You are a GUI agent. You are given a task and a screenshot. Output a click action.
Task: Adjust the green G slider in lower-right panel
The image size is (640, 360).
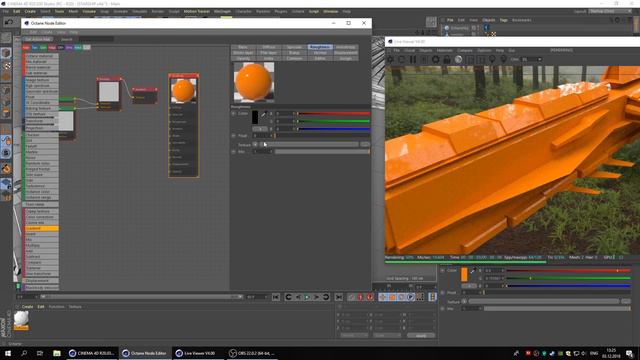point(569,278)
